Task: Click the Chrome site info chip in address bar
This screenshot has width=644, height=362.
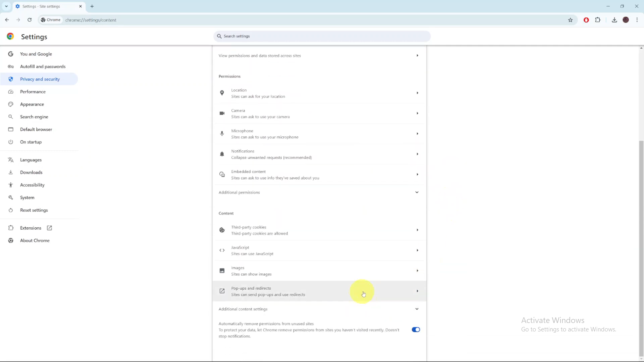Action: (x=51, y=20)
